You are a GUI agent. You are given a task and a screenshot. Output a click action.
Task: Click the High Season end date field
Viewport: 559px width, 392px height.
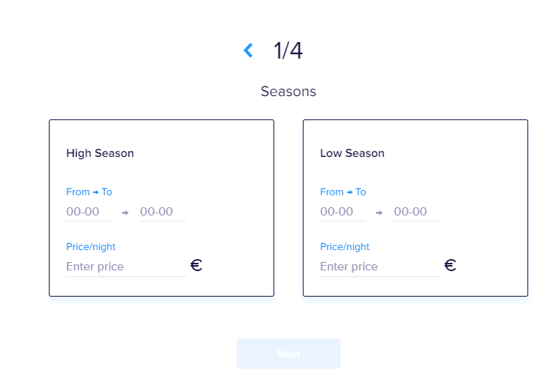[x=162, y=212]
